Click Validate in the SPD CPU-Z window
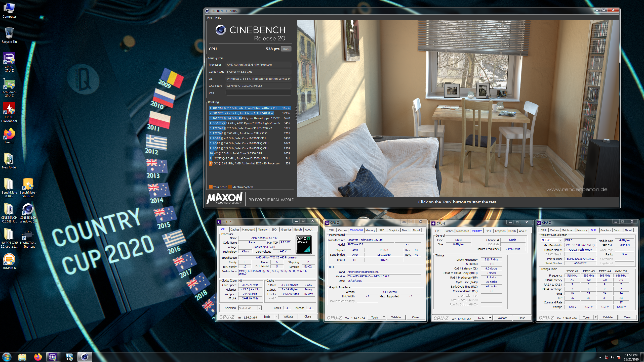This screenshot has height=362, width=644. [608, 318]
